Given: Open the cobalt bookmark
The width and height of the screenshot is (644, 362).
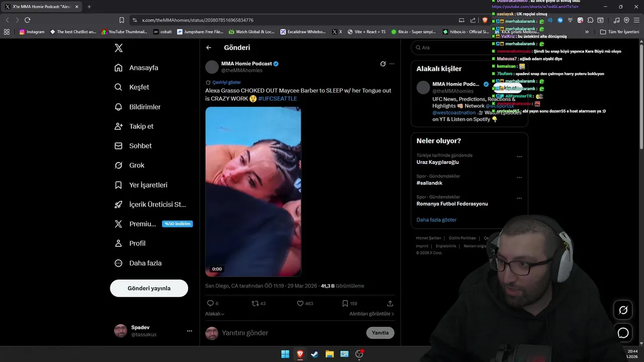Looking at the screenshot, I should click(x=163, y=32).
